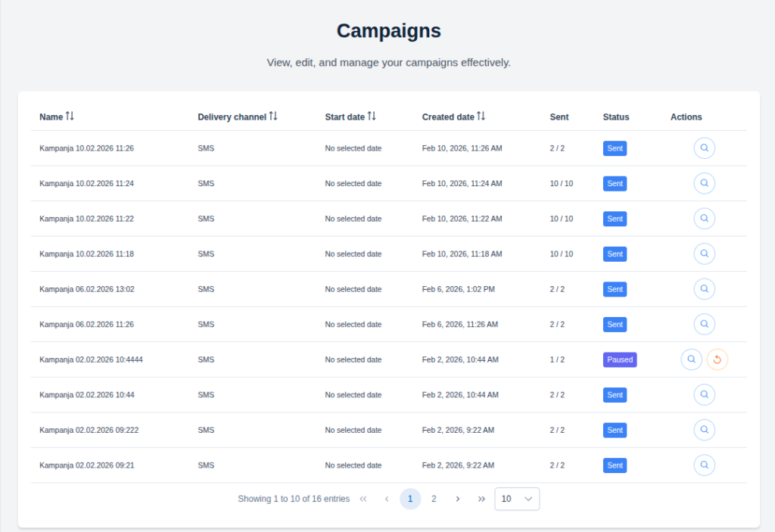This screenshot has height=532, width=775.
Task: Open magnifier for Kampanja 10.02.2026 11:24
Action: coord(704,183)
